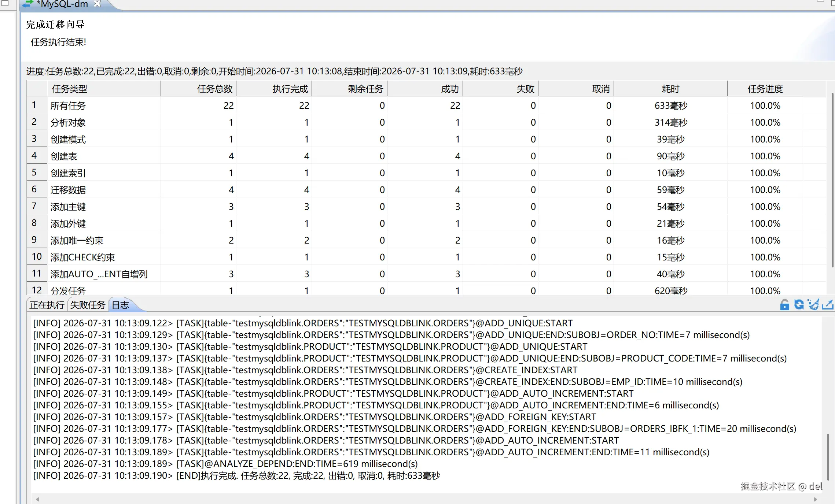Click the [END]执行完成 final log line
Viewport: 835px width, 504px height.
tap(236, 475)
